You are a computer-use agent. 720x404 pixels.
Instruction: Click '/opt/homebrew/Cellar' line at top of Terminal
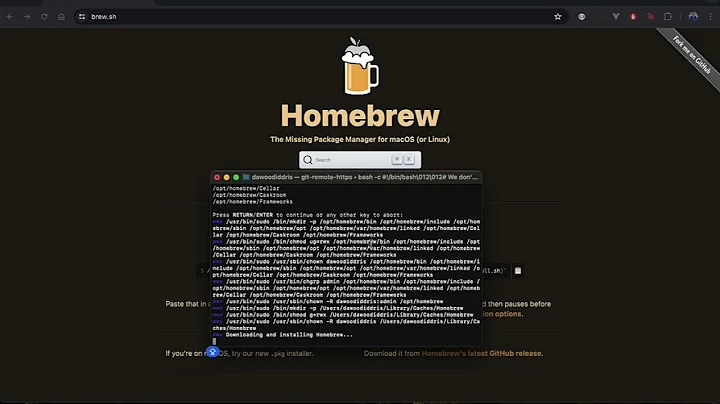[x=246, y=188]
